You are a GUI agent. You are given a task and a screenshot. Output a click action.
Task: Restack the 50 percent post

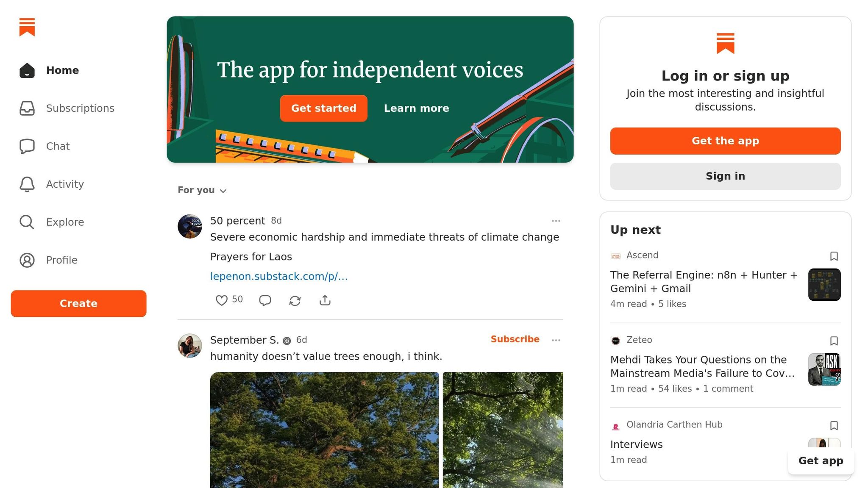295,300
